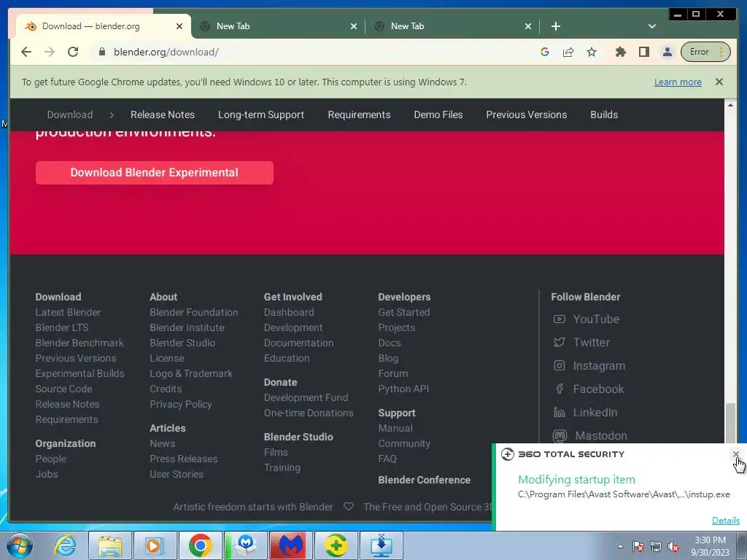
Task: Click the Learn more link
Action: (678, 82)
